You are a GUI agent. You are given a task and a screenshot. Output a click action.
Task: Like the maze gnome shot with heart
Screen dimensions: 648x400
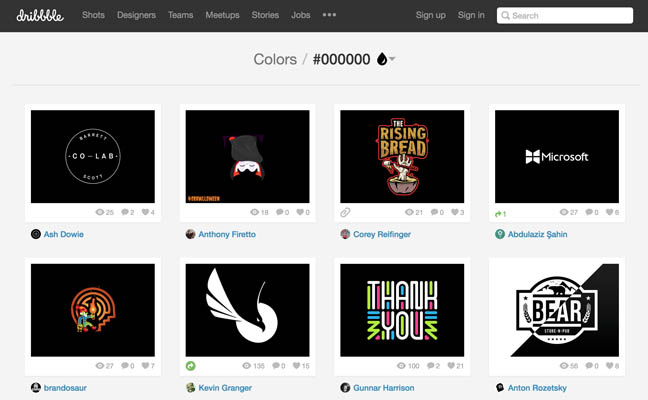click(145, 366)
